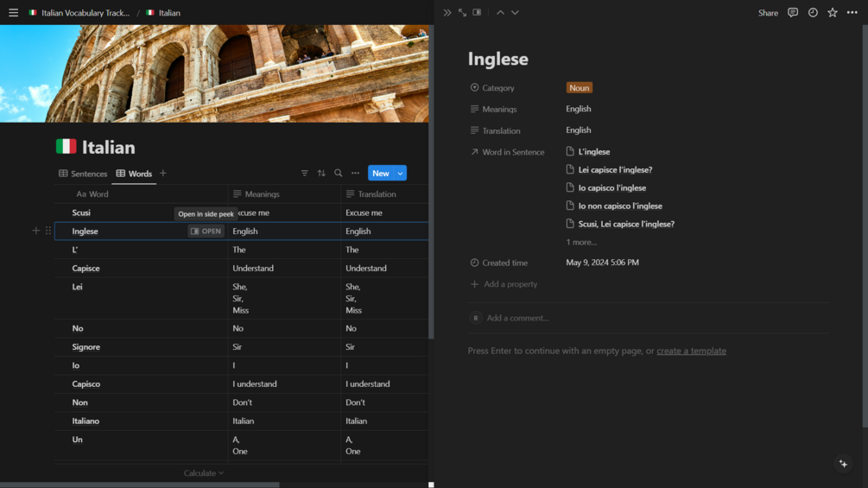Click the sort icon in database toolbar
This screenshot has height=488, width=868.
[x=321, y=174]
